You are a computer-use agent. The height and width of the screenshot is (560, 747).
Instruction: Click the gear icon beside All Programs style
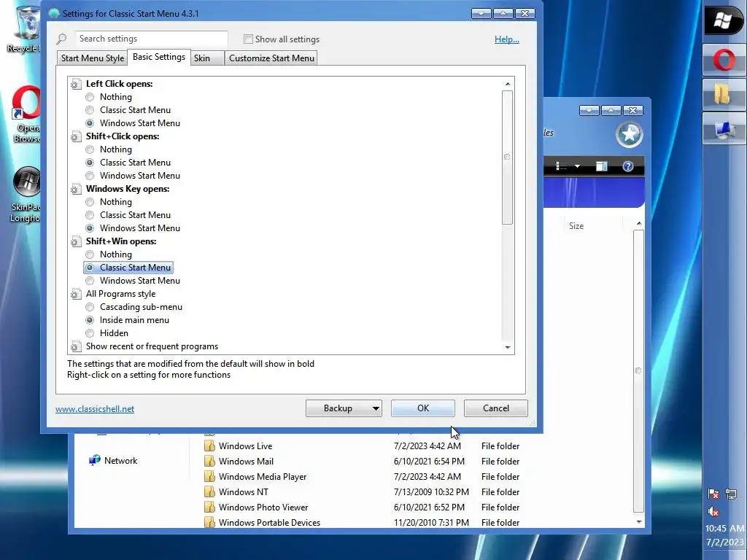click(75, 295)
